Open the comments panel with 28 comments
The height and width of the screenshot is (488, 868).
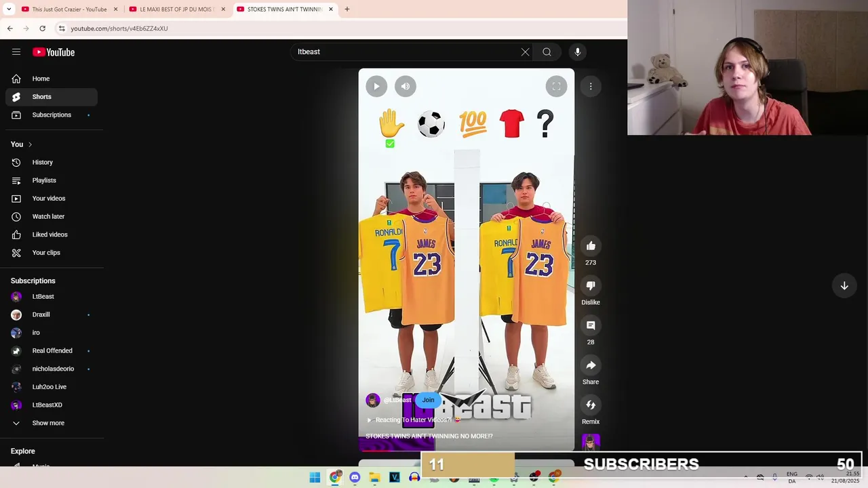[x=591, y=325]
